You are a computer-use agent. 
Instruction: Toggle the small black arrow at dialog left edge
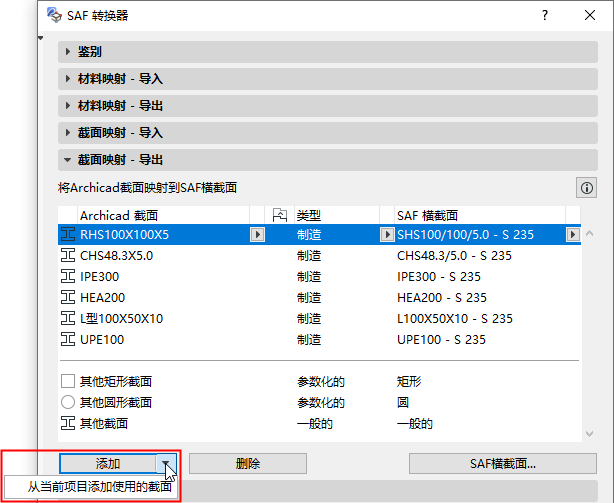[40, 38]
